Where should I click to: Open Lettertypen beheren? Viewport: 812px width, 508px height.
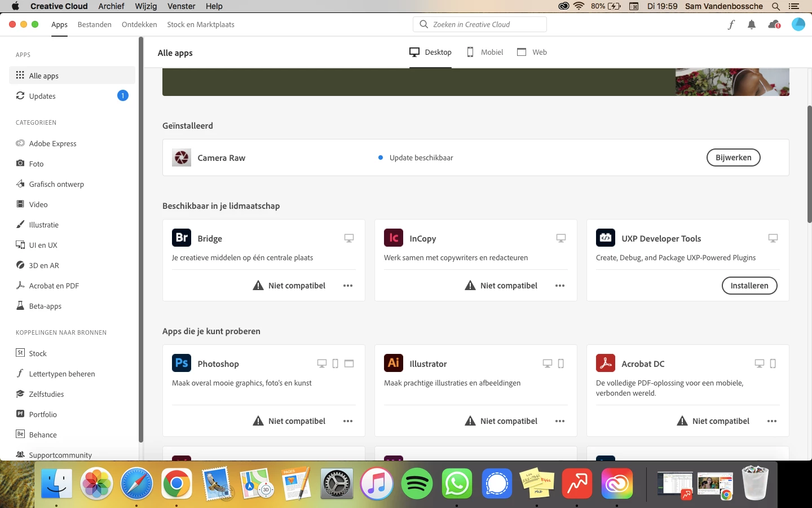[x=72, y=374]
